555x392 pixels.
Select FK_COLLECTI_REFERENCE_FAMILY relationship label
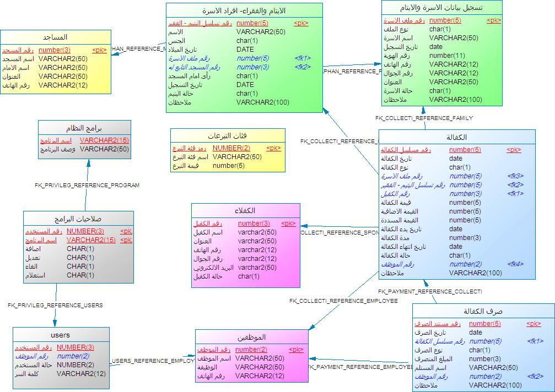(424, 118)
